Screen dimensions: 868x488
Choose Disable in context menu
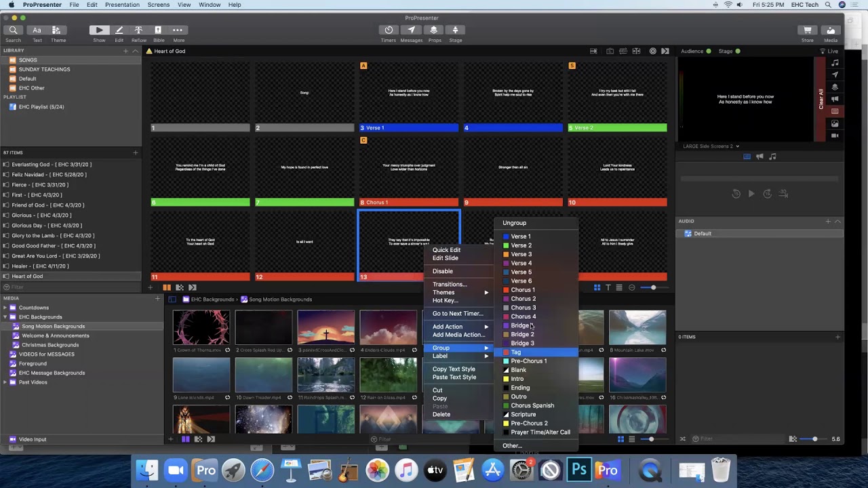(443, 271)
